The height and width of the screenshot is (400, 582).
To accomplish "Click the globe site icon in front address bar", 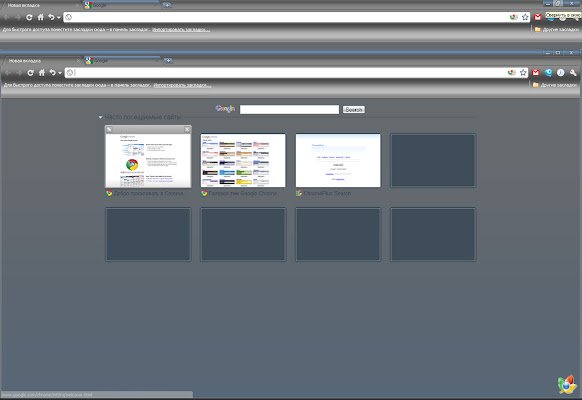I will coord(70,73).
